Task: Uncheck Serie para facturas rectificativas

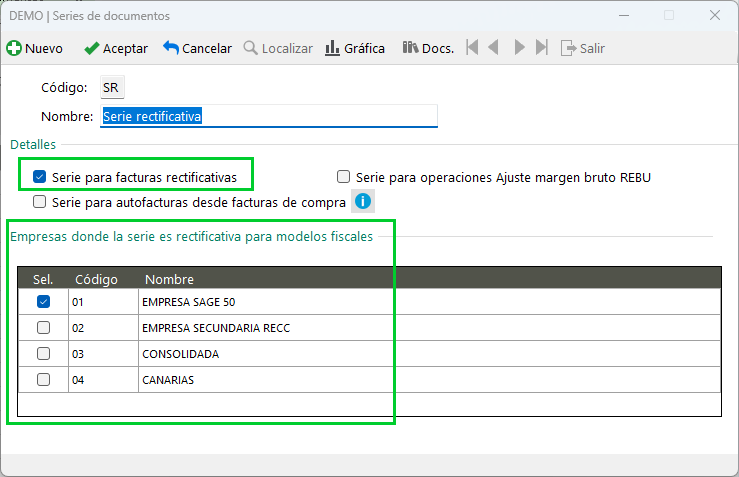Action: [x=40, y=177]
